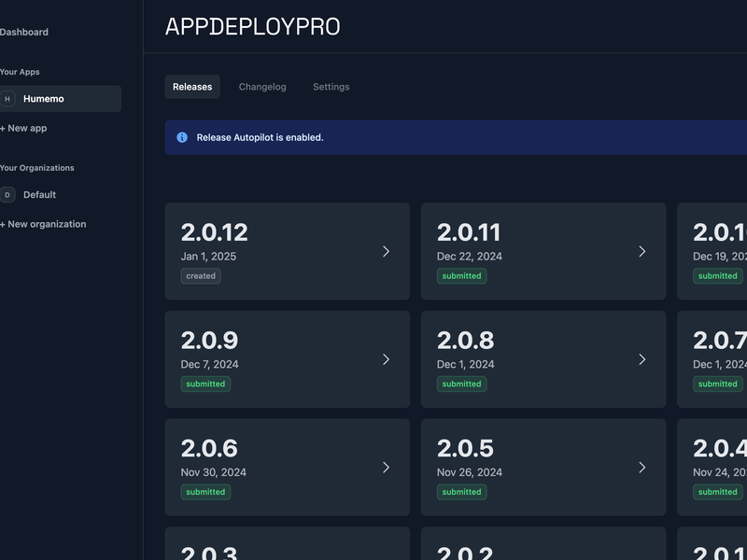Click the created badge on release 2.0.12

tap(201, 275)
